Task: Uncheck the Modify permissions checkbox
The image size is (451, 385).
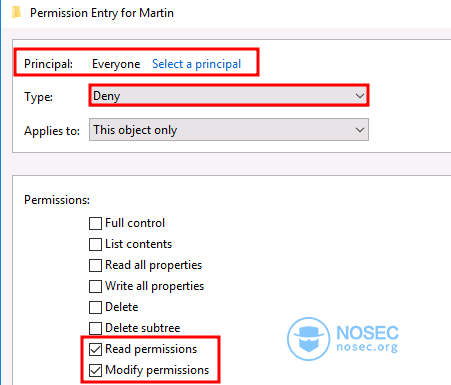Action: point(95,370)
